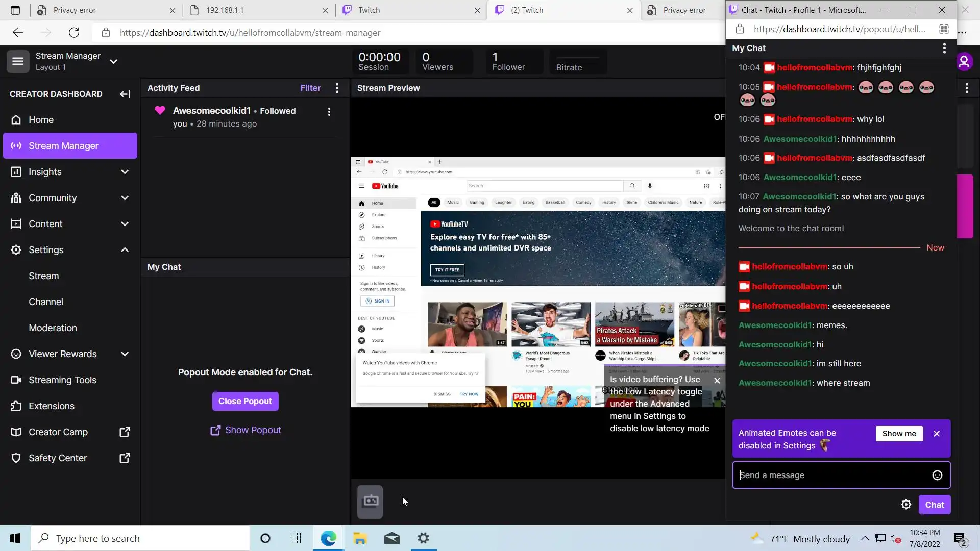This screenshot has width=980, height=551.
Task: Collapse the Creator Dashboard sidebar
Action: [x=125, y=94]
